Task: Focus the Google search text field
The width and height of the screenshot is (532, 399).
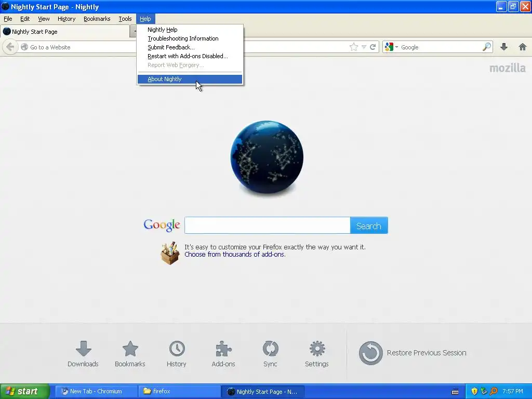Action: pyautogui.click(x=268, y=225)
